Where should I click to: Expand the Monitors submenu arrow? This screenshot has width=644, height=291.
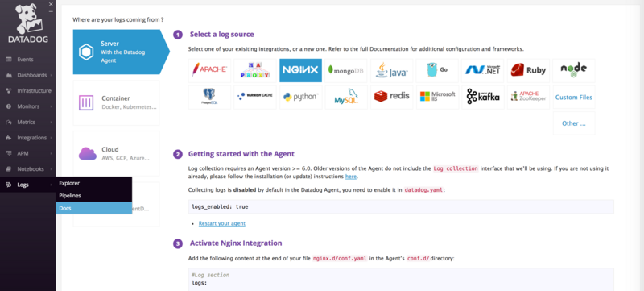pyautogui.click(x=52, y=107)
